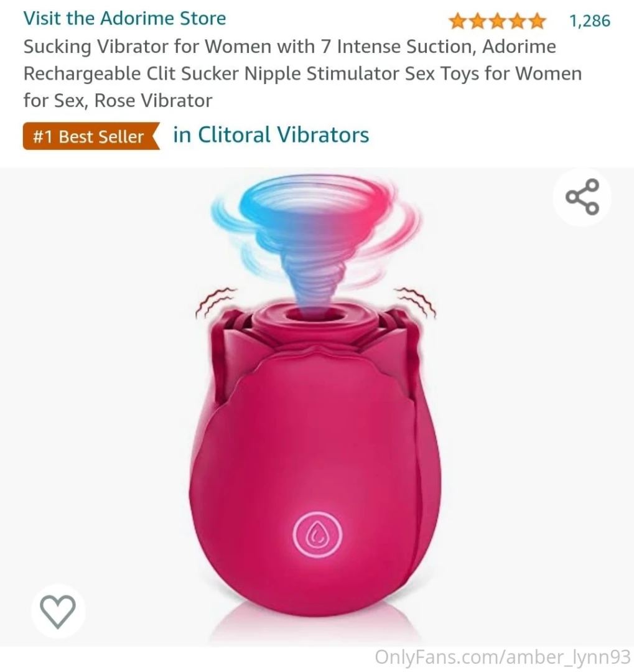Click the first gold rating star

tap(458, 21)
